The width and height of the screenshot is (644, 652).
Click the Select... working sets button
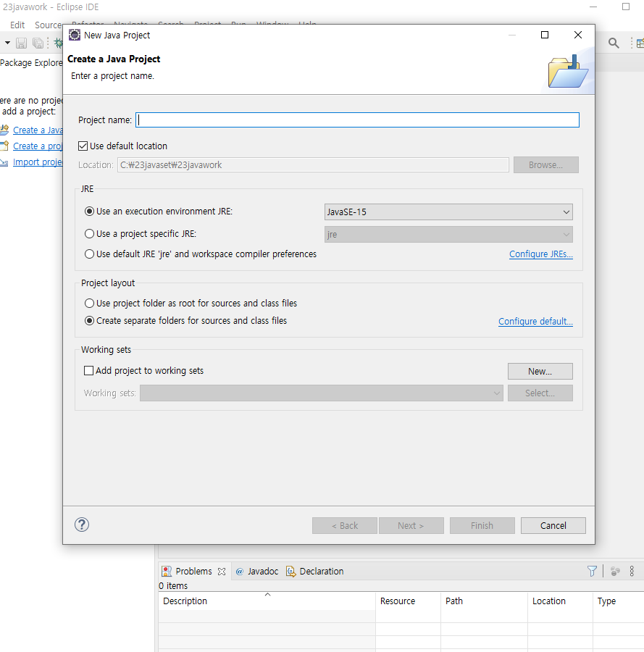(540, 393)
